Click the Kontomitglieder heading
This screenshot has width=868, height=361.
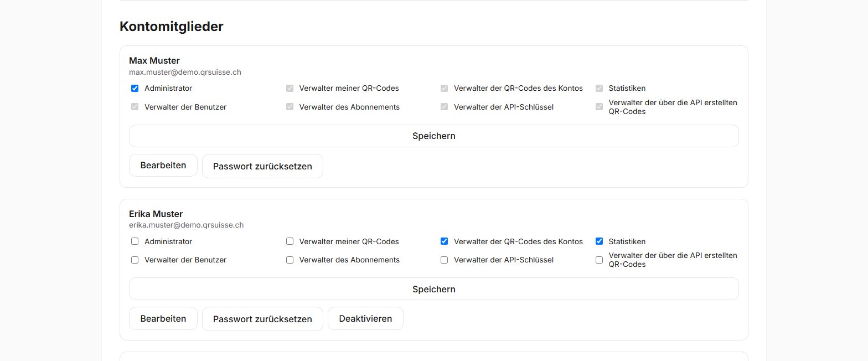172,27
